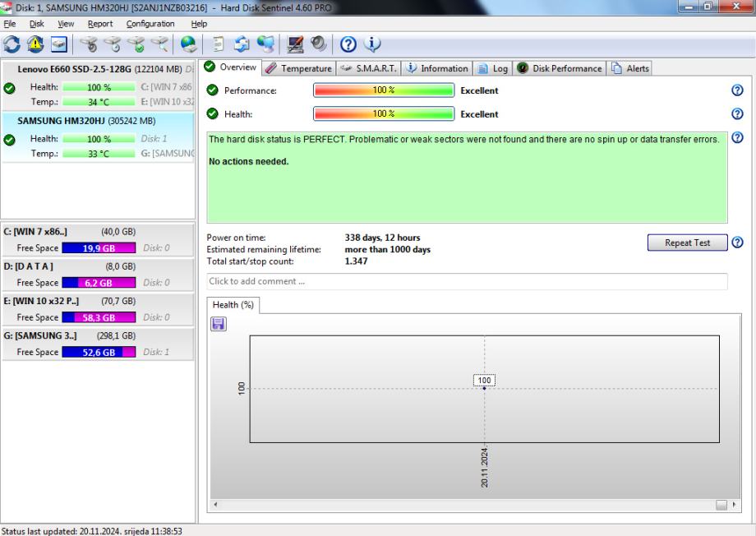Click the blue Refresh arrows toolbar icon
Image resolution: width=756 pixels, height=536 pixels.
point(12,44)
